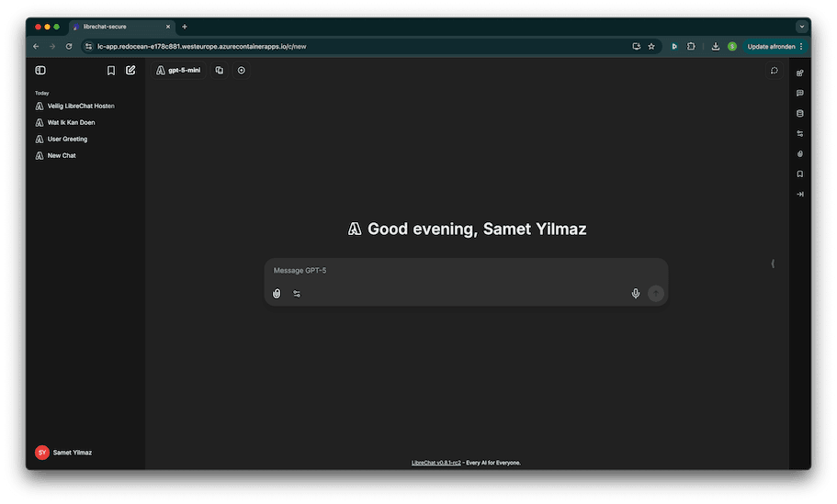Open a new browser tab
Screen dimensions: 837x504
pyautogui.click(x=185, y=27)
